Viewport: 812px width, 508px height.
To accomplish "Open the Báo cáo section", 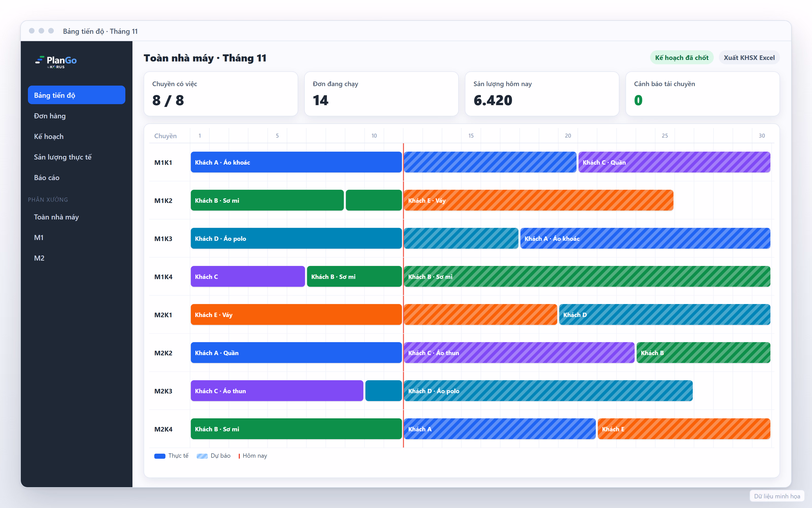I will 76,177.
